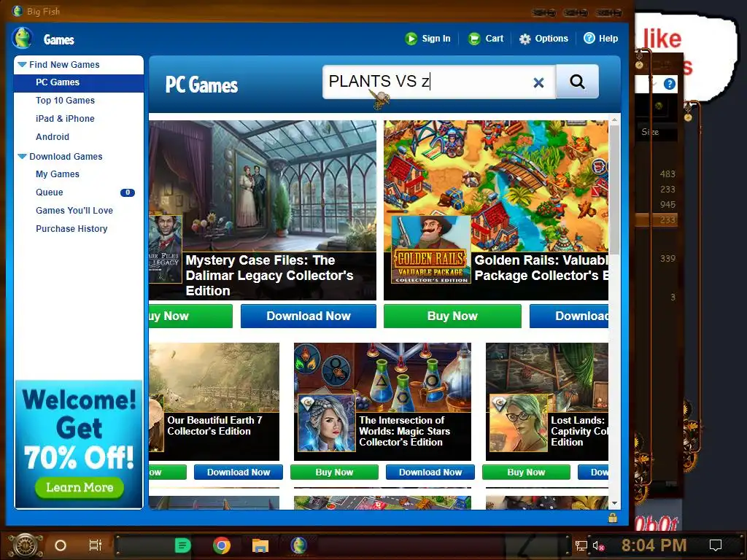Screen dimensions: 747x560
Task: Click the Queue count badge
Action: coord(127,192)
